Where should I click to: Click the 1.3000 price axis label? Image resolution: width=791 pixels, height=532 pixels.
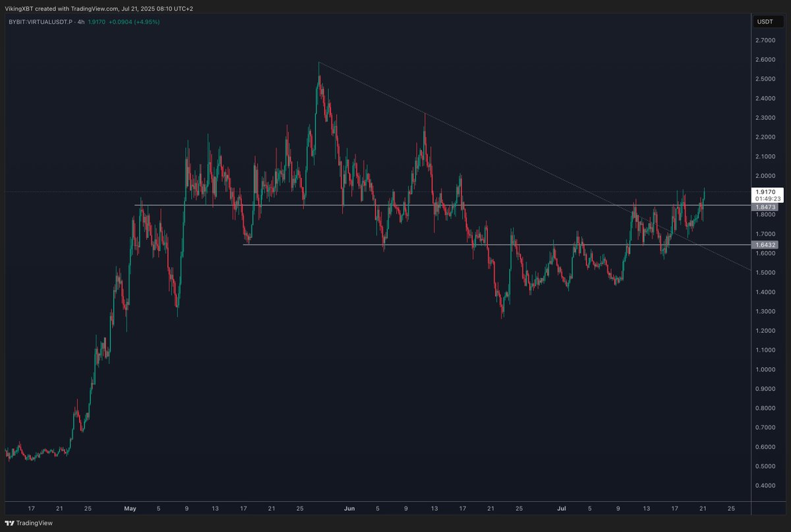pos(765,311)
